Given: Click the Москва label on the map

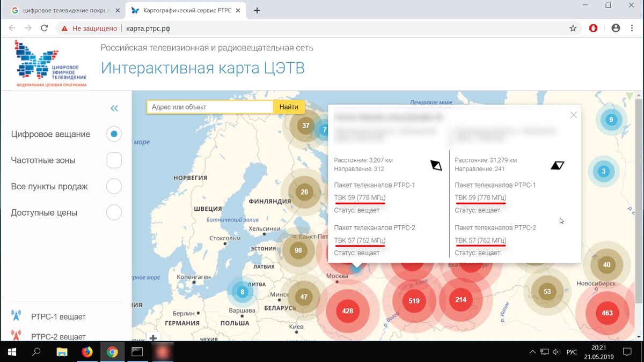Looking at the screenshot, I should 338,276.
